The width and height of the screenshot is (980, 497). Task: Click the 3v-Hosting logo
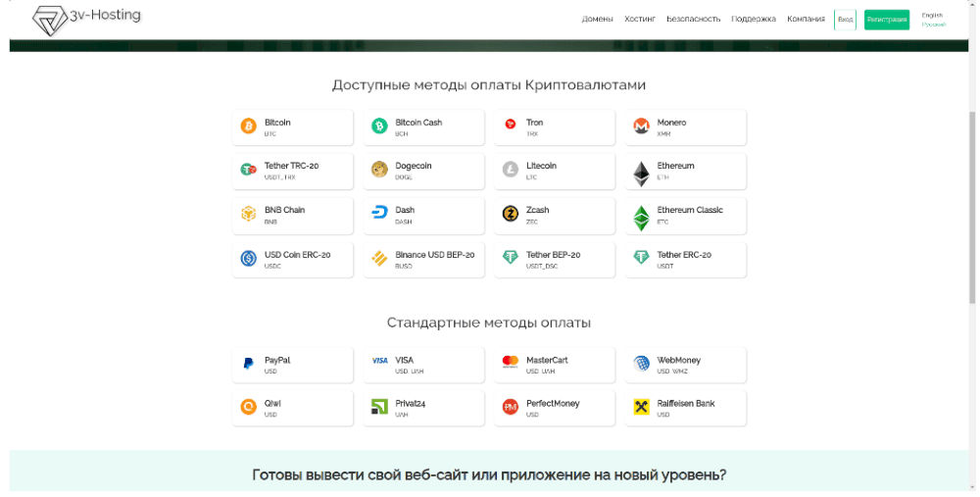(x=86, y=19)
